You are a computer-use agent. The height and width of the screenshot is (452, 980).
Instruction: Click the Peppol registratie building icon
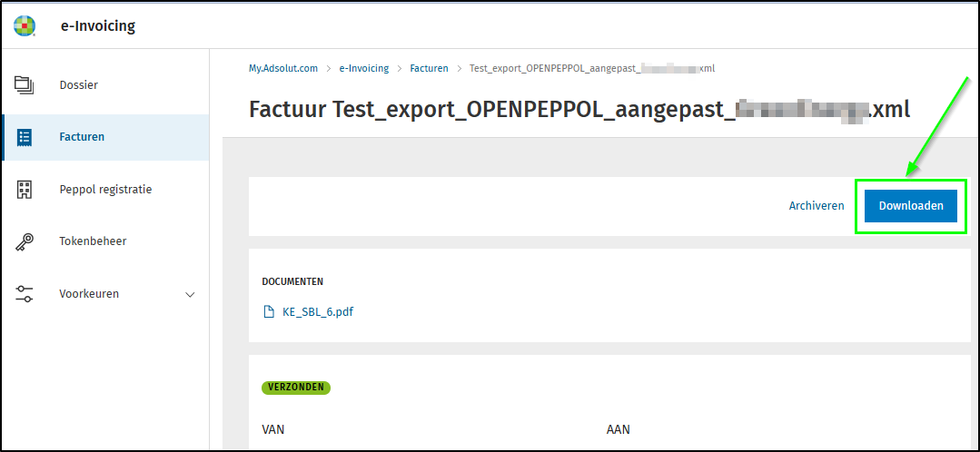(25, 190)
